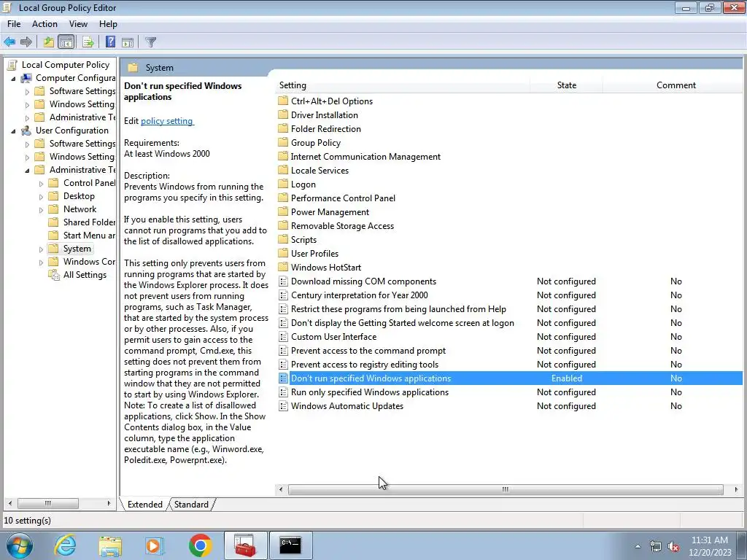
Task: Go up one level with folder icon
Action: click(x=49, y=42)
